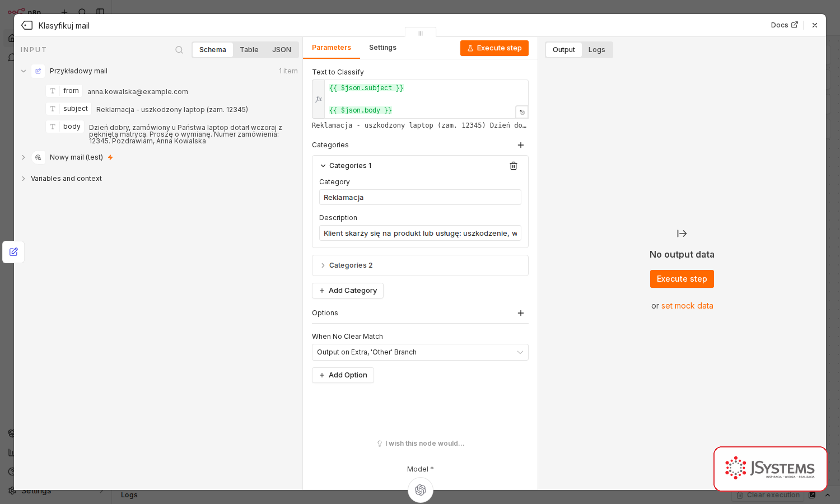The image size is (840, 504).
Task: Edit the Category field containing Reklamacja
Action: [420, 197]
